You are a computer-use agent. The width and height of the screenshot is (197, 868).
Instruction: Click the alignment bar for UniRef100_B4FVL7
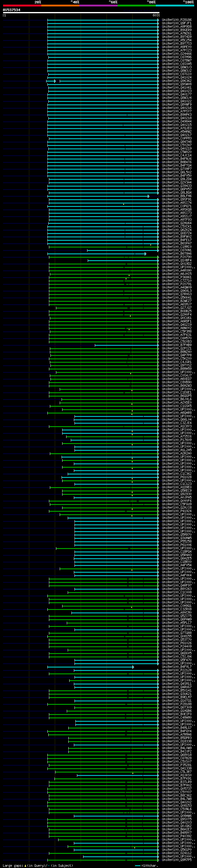pyautogui.click(x=91, y=667)
